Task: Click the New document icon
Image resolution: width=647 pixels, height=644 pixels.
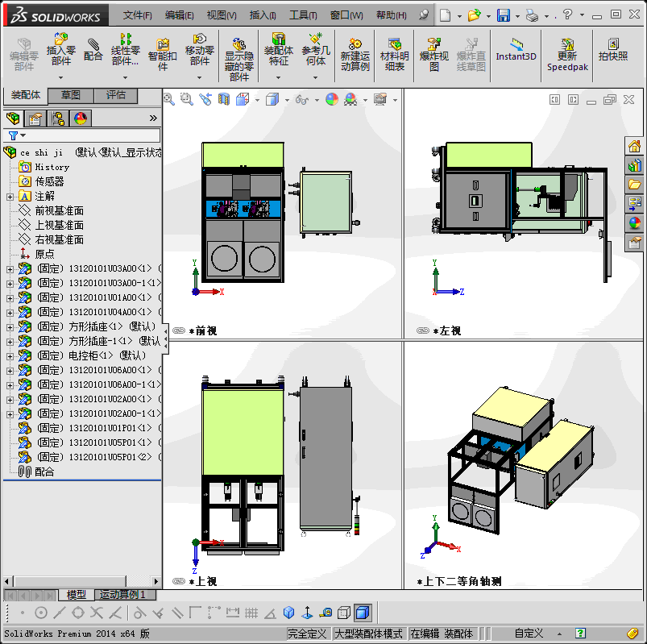Action: click(x=445, y=15)
